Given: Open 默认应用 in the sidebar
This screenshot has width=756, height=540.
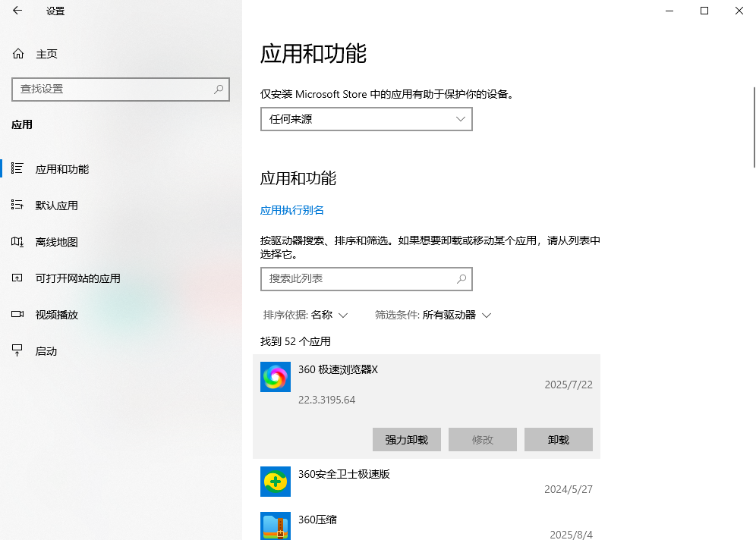Looking at the screenshot, I should 57,205.
